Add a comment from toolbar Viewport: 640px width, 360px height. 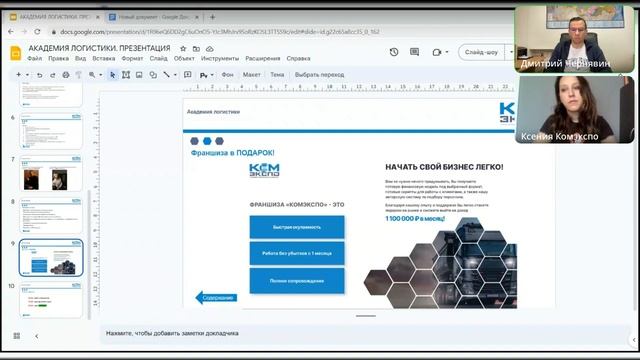pyautogui.click(x=188, y=75)
